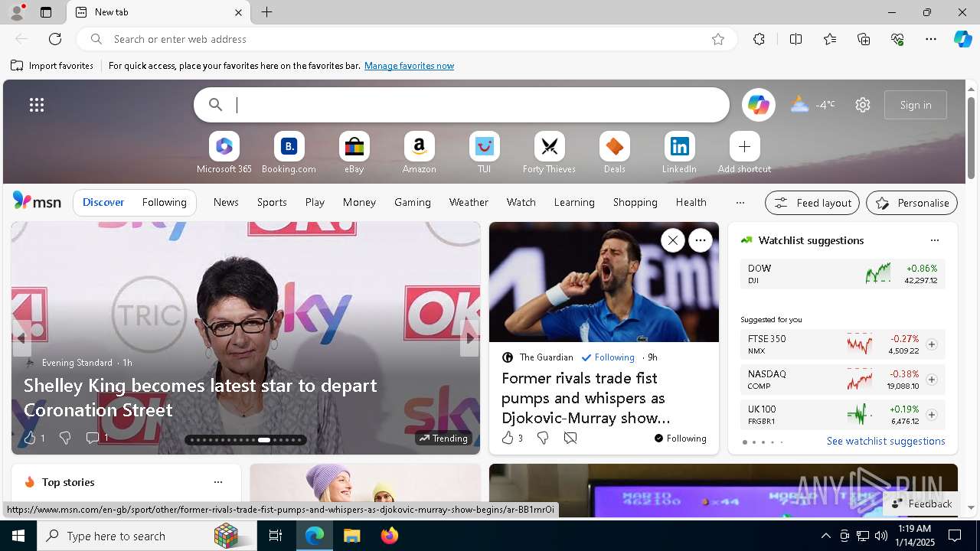
Task: Click the Sign in button
Action: pyautogui.click(x=916, y=105)
